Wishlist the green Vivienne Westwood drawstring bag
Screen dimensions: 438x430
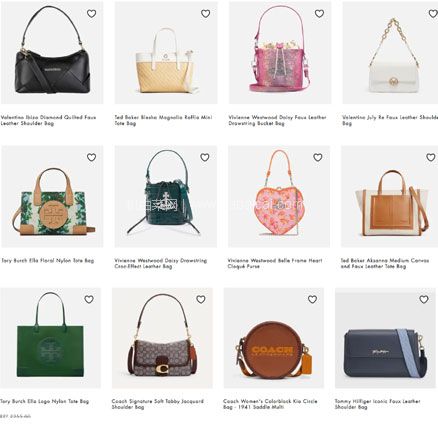tap(205, 157)
